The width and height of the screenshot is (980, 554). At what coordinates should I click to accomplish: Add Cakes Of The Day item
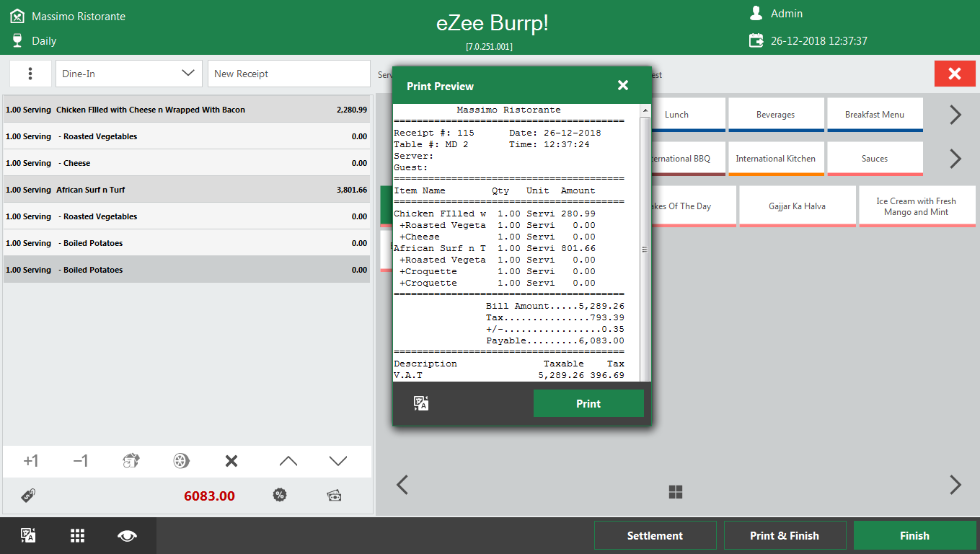694,206
